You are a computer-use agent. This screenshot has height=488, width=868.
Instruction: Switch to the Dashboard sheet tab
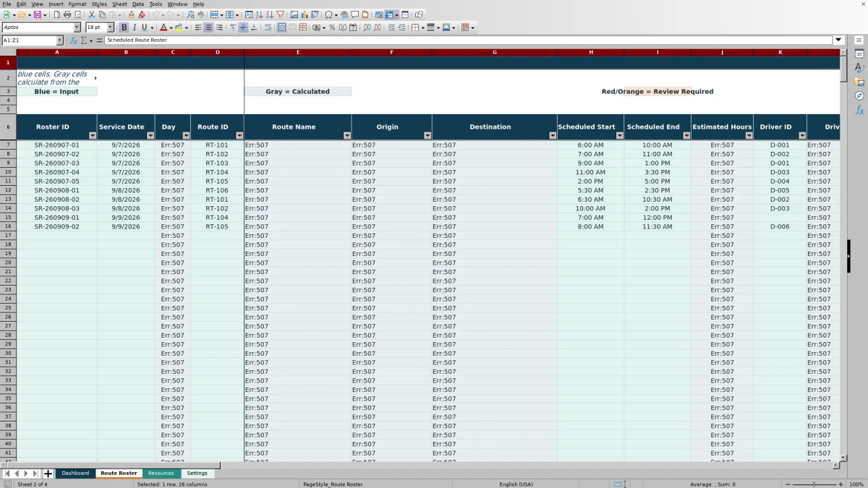[x=75, y=473]
